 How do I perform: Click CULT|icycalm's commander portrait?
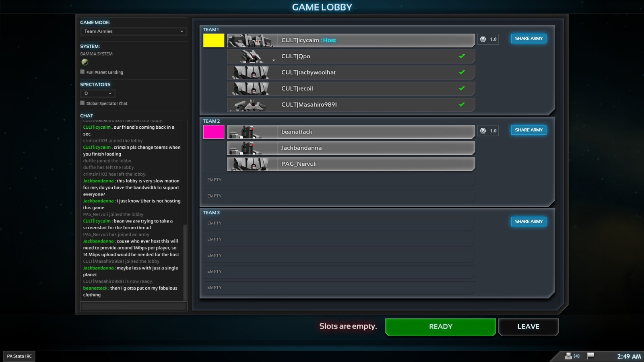[252, 40]
